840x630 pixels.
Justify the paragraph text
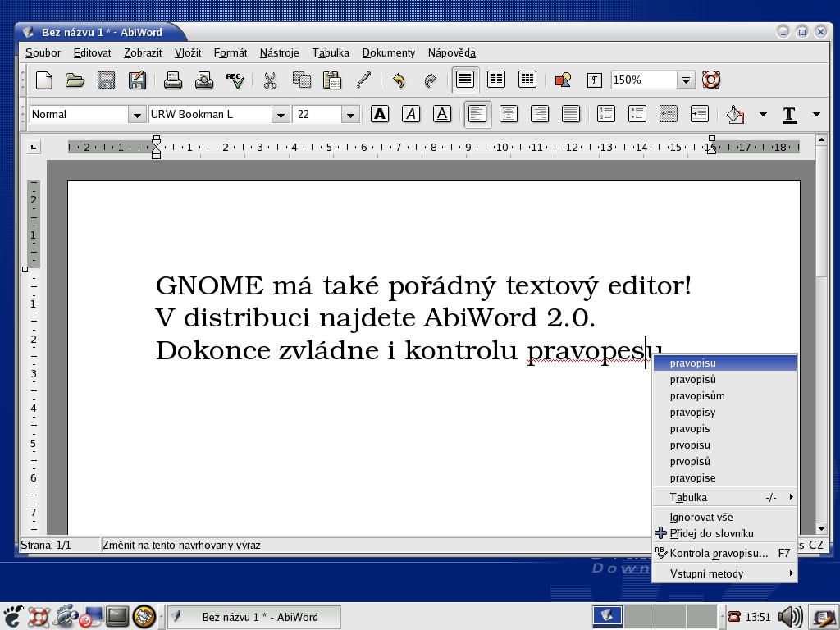point(571,114)
